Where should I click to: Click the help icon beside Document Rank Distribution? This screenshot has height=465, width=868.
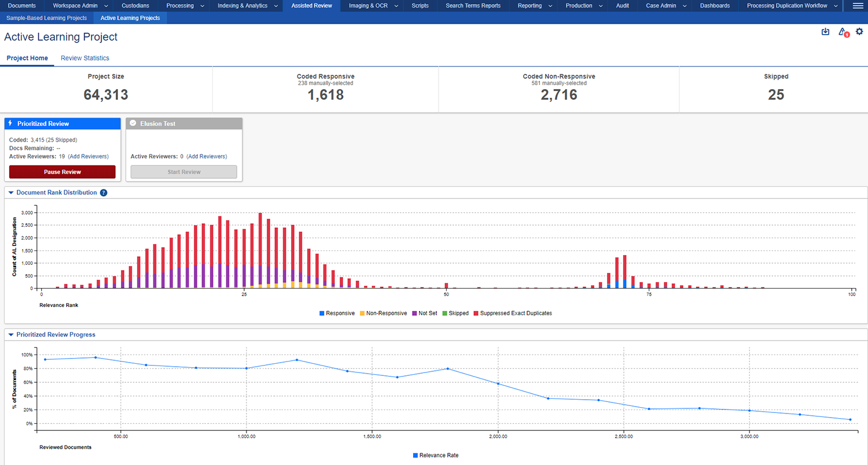coord(104,193)
